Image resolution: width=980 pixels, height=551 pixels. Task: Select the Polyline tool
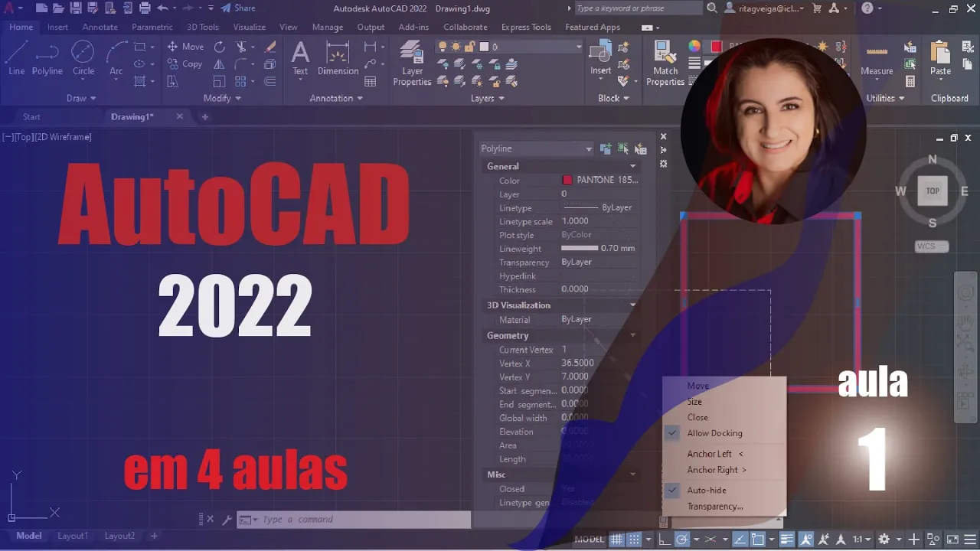(x=47, y=58)
